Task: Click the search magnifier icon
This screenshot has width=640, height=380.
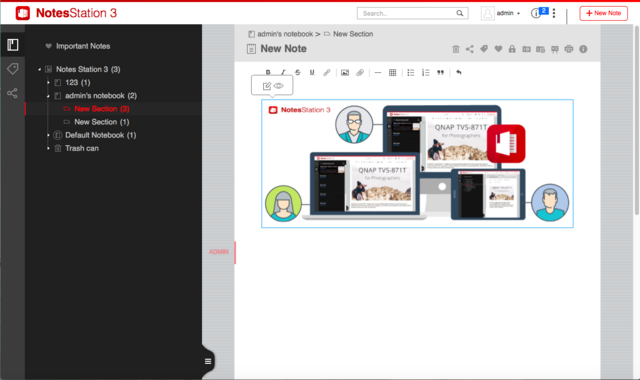Action: pyautogui.click(x=460, y=13)
